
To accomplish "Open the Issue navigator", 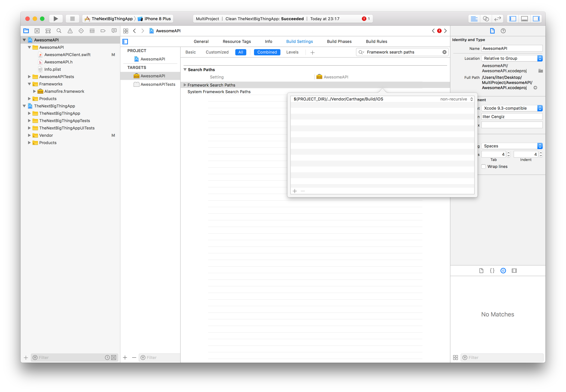I will click(70, 31).
